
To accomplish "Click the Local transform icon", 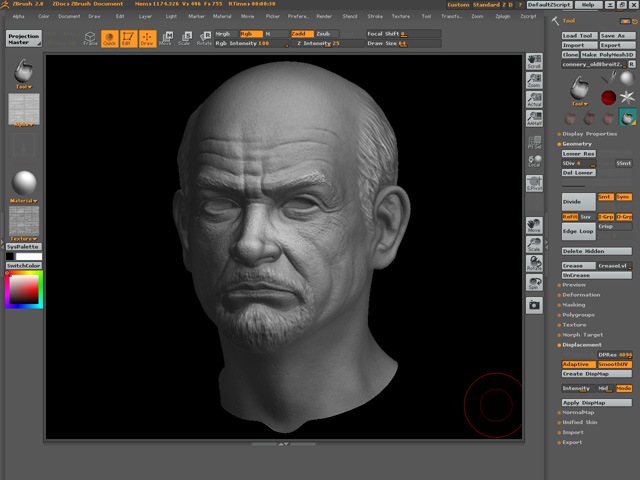I will pyautogui.click(x=534, y=161).
